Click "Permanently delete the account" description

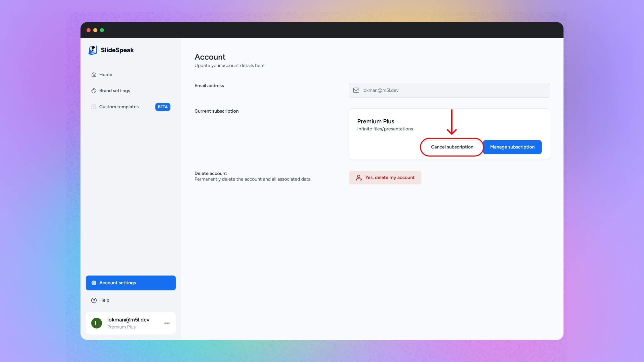click(253, 179)
